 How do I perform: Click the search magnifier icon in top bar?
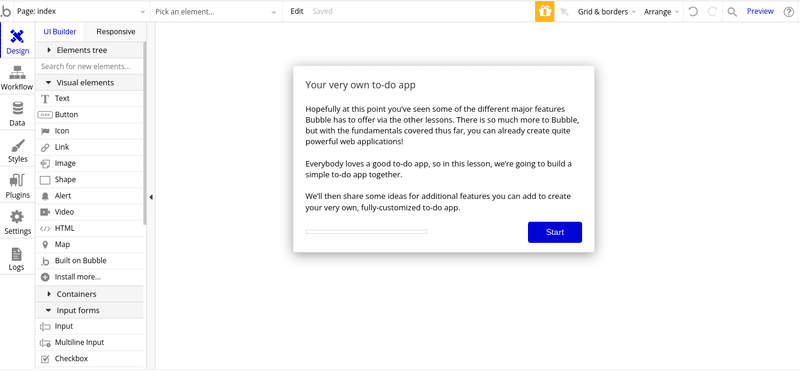tap(732, 12)
